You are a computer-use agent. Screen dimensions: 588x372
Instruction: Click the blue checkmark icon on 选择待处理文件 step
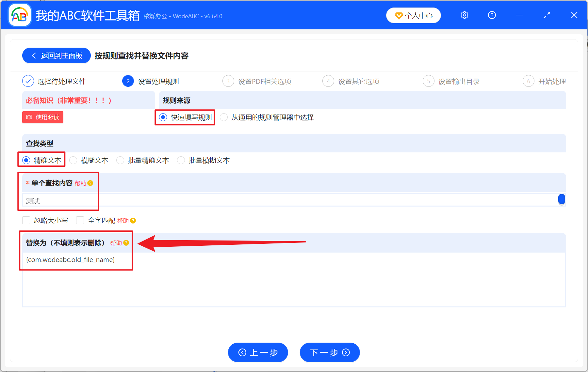click(28, 81)
